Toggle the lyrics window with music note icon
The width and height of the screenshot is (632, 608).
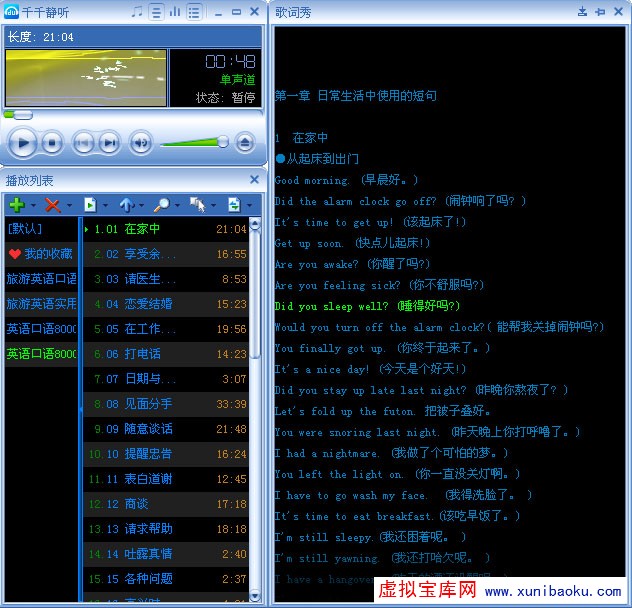pos(137,12)
